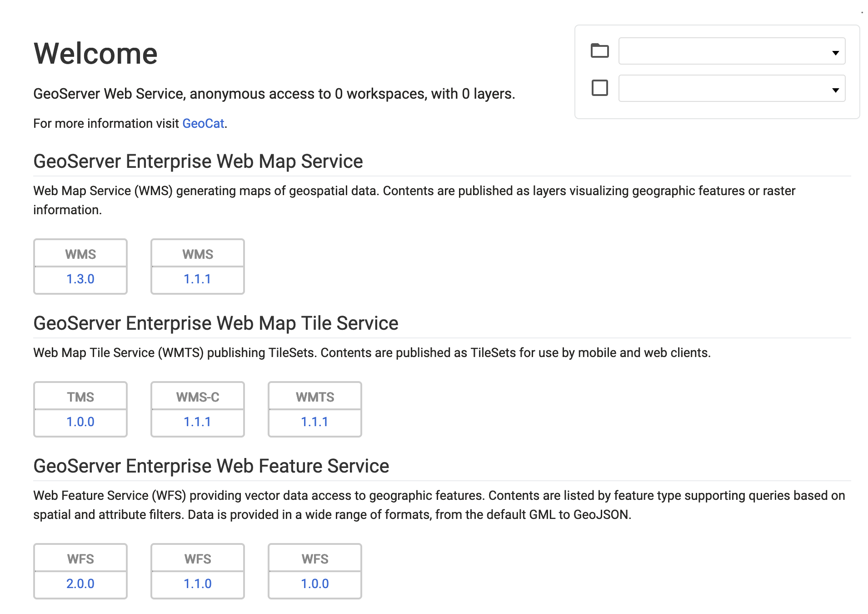Image resolution: width=868 pixels, height=614 pixels.
Task: Click the WMTS description paragraph
Action: tap(372, 353)
